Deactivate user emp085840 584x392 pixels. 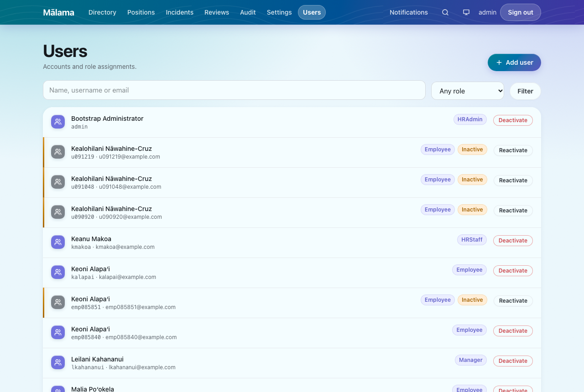pyautogui.click(x=513, y=331)
